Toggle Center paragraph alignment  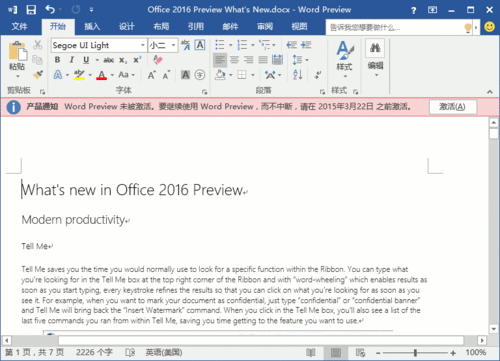234,60
